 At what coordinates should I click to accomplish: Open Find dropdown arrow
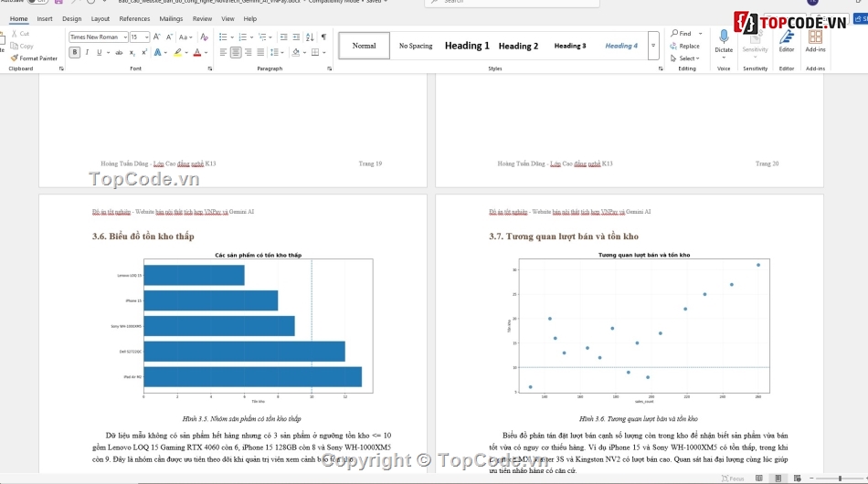point(700,34)
